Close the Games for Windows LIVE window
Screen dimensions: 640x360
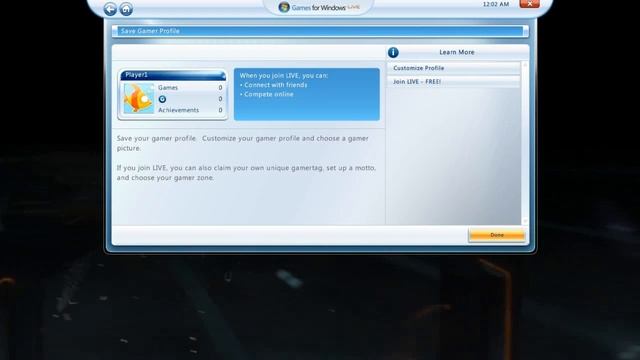(529, 4)
